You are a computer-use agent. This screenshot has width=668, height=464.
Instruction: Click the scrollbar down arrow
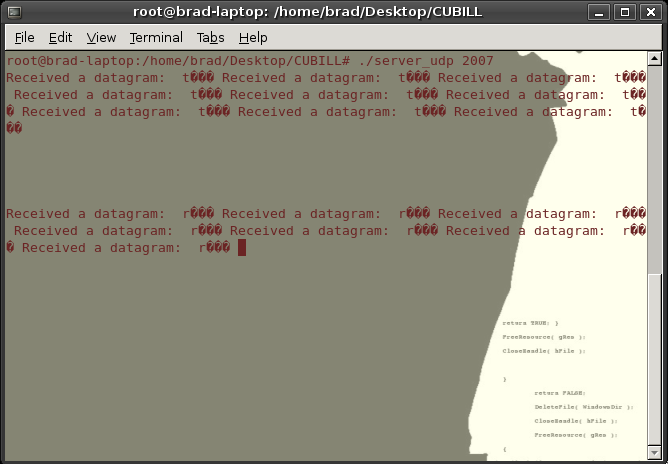(x=654, y=452)
